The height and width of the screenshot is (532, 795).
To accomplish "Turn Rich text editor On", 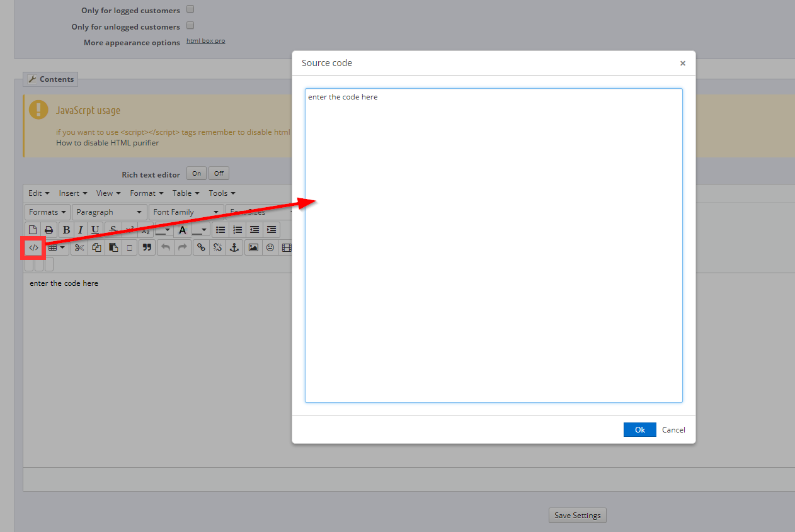I will click(x=197, y=173).
